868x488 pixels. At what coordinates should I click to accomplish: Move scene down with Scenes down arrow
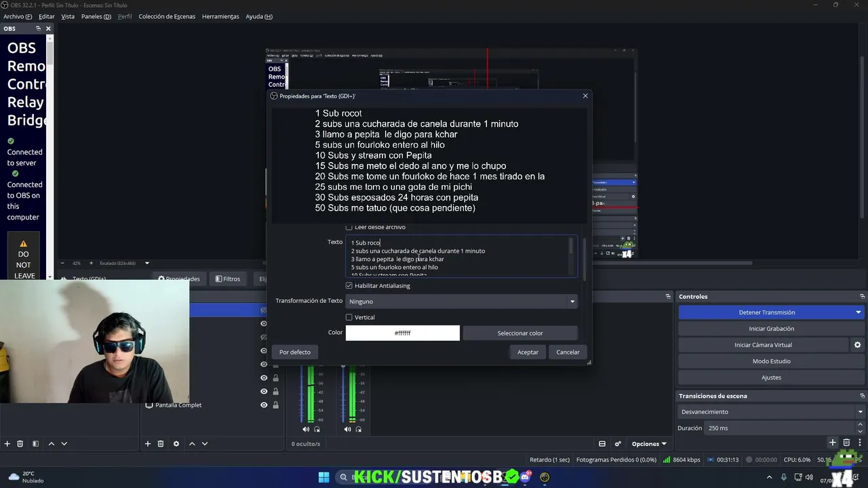coord(64,444)
